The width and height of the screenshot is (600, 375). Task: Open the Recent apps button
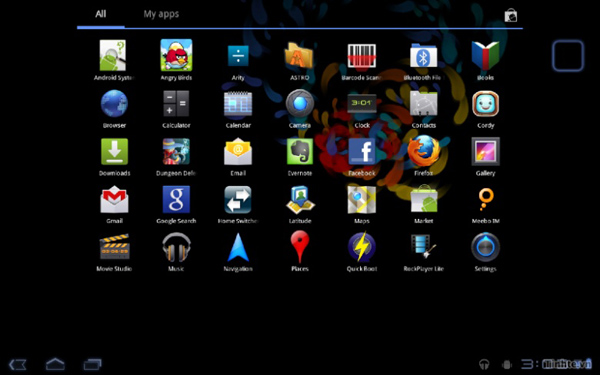(x=92, y=364)
